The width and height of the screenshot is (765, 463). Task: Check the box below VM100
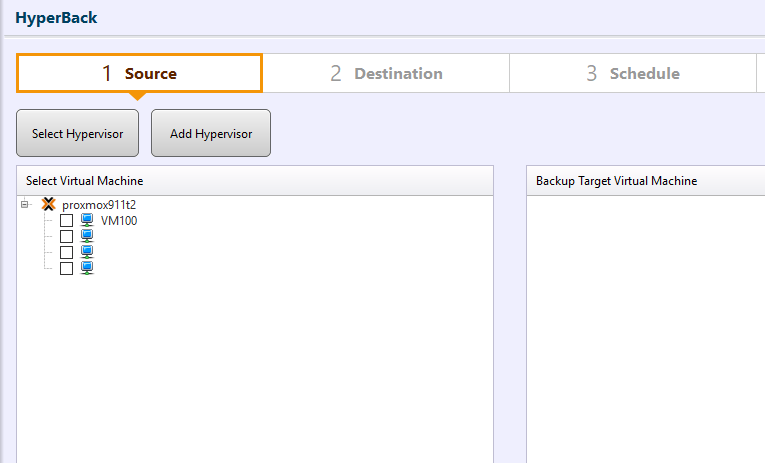point(66,237)
